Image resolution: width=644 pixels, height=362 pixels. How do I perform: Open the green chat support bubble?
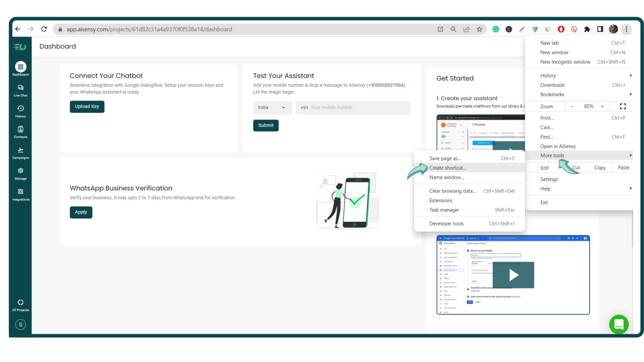(x=619, y=324)
